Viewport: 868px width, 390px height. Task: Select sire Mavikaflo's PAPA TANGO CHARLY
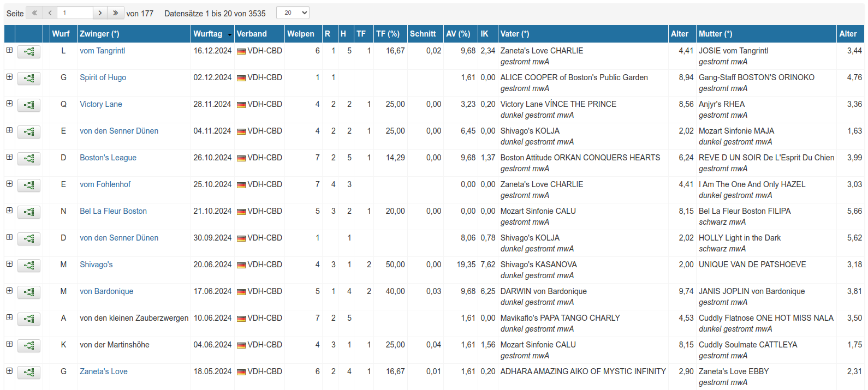point(560,318)
